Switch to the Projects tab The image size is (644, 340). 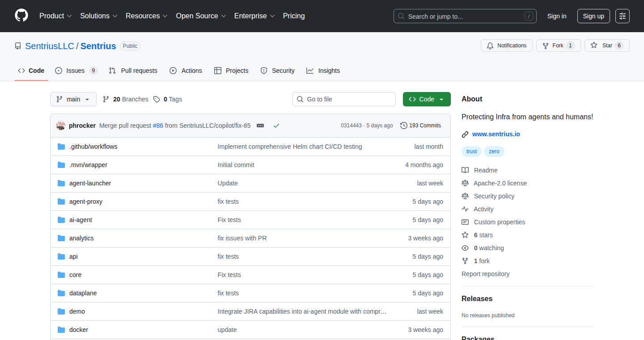point(231,71)
